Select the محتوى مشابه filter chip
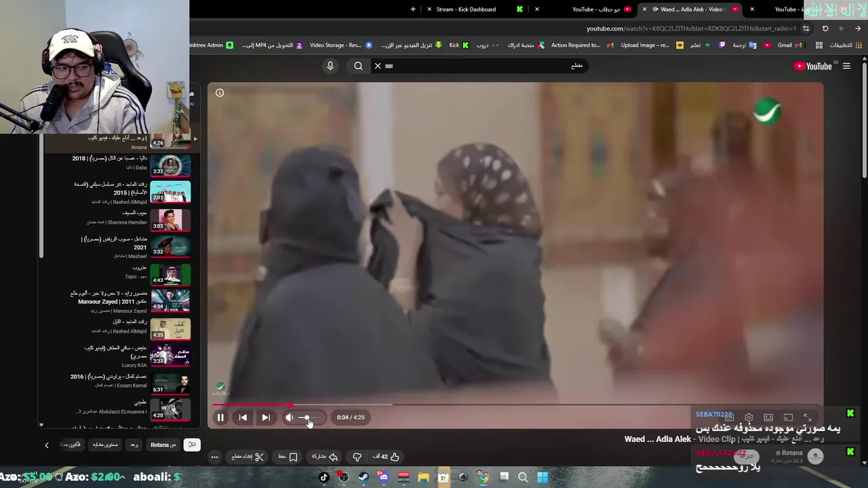Image resolution: width=868 pixels, height=488 pixels. 105,445
